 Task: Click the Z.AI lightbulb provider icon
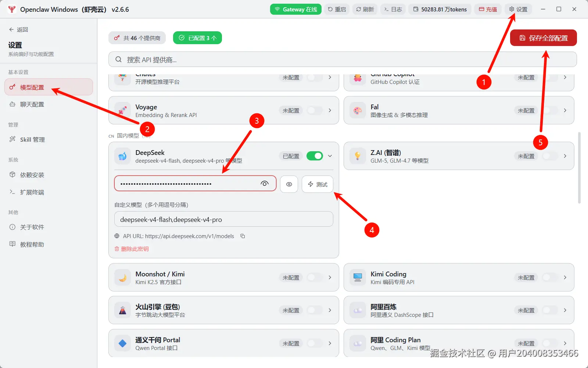pos(358,156)
